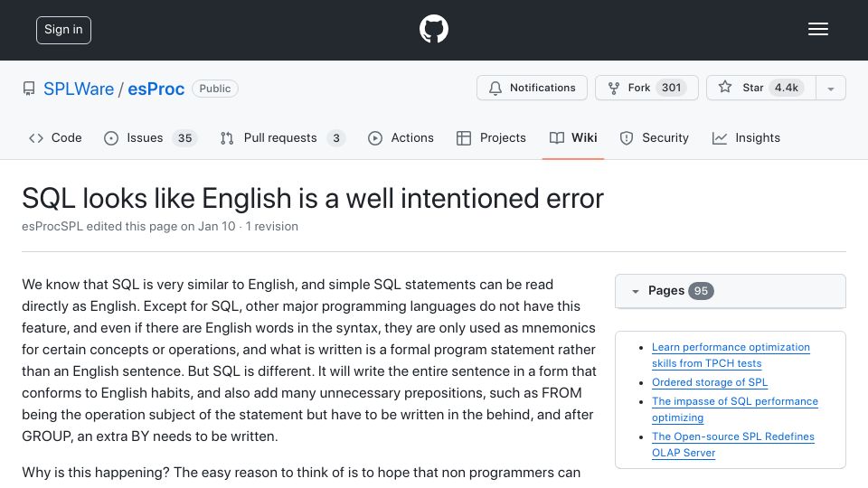This screenshot has width=868, height=488.
Task: Click the Pull requests count badge 3
Action: pyautogui.click(x=336, y=138)
